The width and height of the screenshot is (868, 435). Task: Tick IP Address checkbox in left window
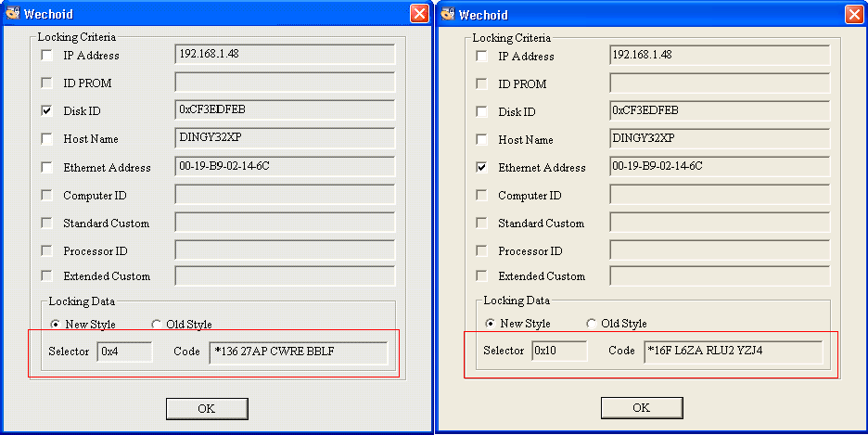[x=47, y=56]
